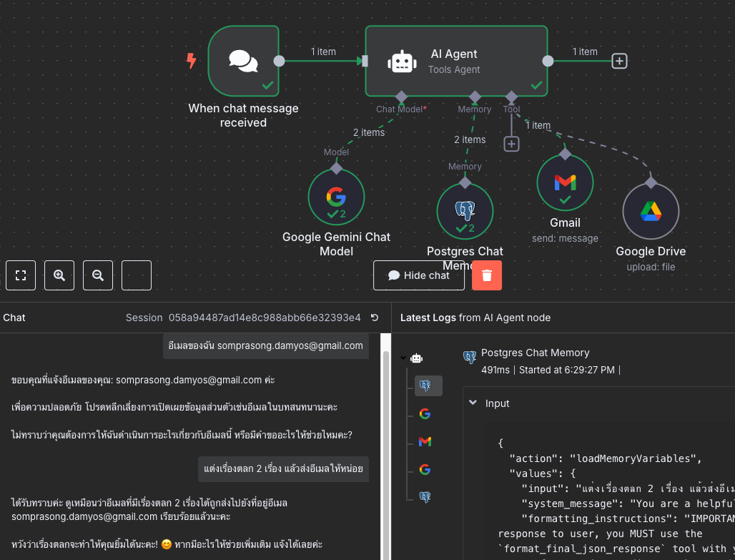735x560 pixels.
Task: Click the output handle of the AI Agent node
Action: 548,61
